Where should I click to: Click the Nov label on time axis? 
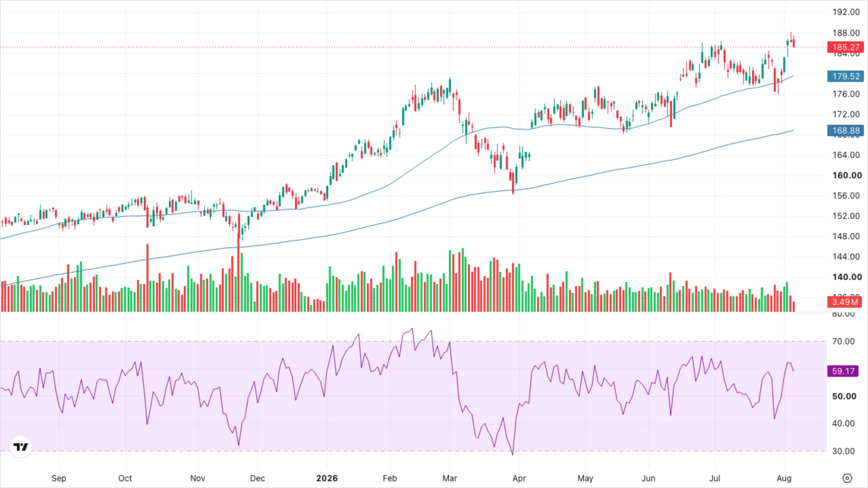pyautogui.click(x=197, y=478)
